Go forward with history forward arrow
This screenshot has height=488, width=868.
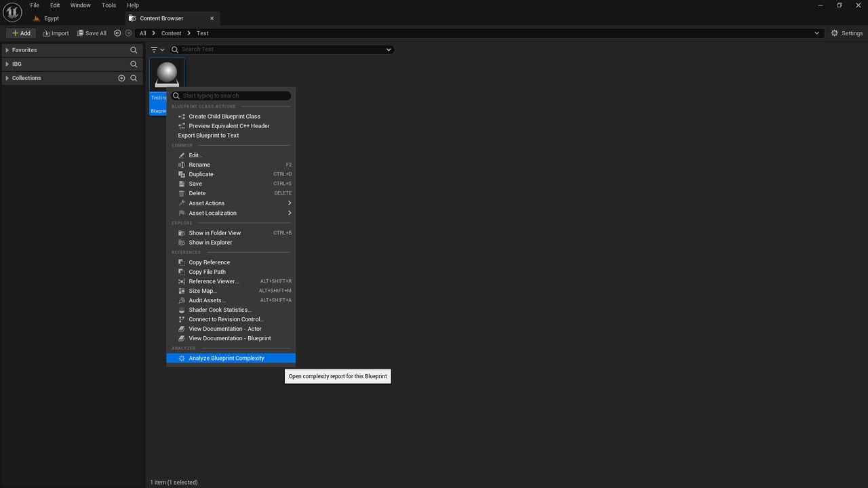(x=128, y=33)
